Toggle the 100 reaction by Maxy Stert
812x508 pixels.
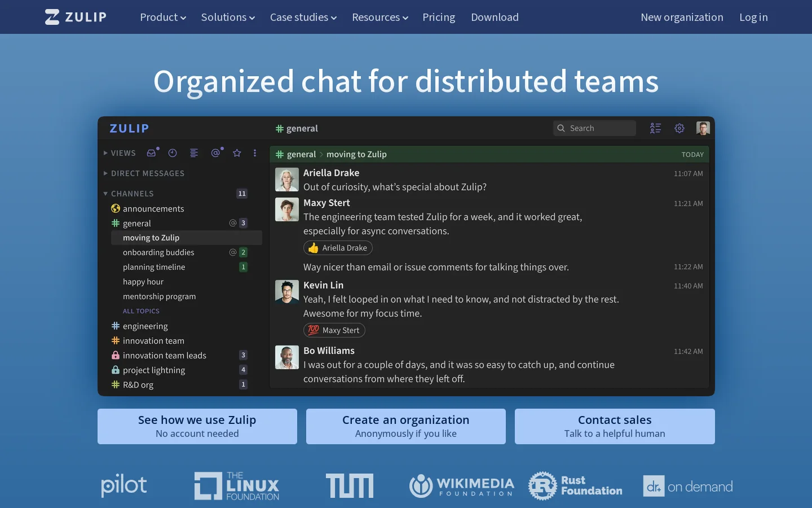click(x=334, y=330)
